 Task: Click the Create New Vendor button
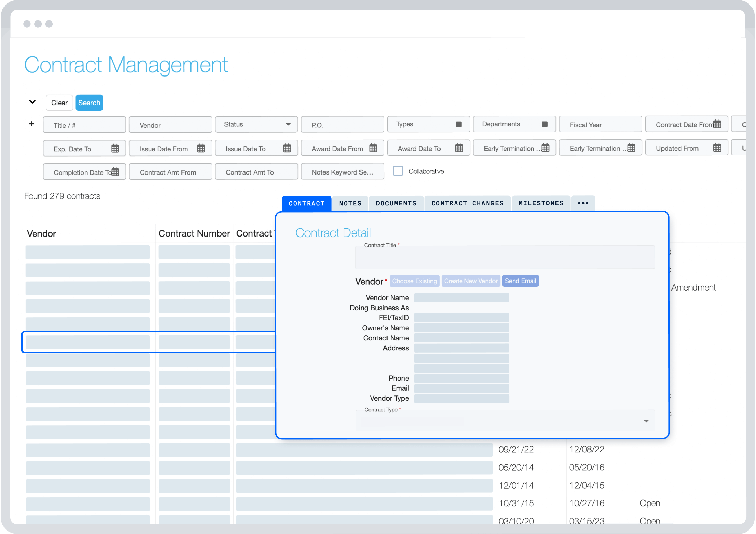tap(471, 282)
